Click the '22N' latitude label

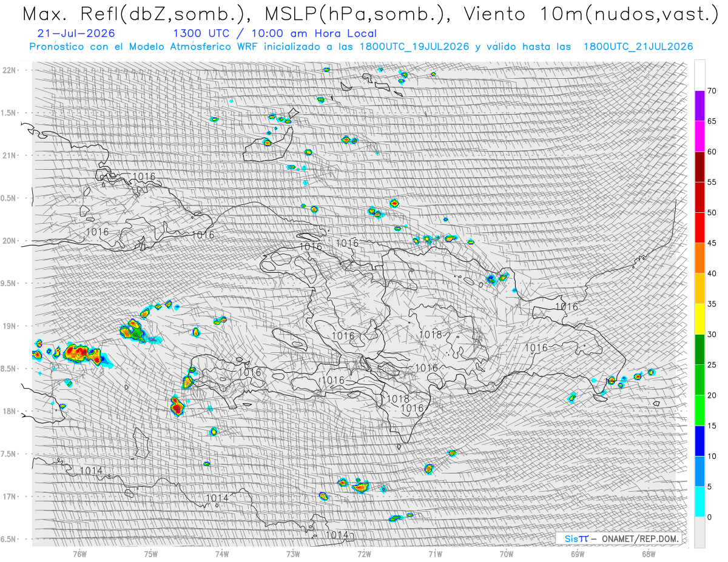tap(8, 70)
